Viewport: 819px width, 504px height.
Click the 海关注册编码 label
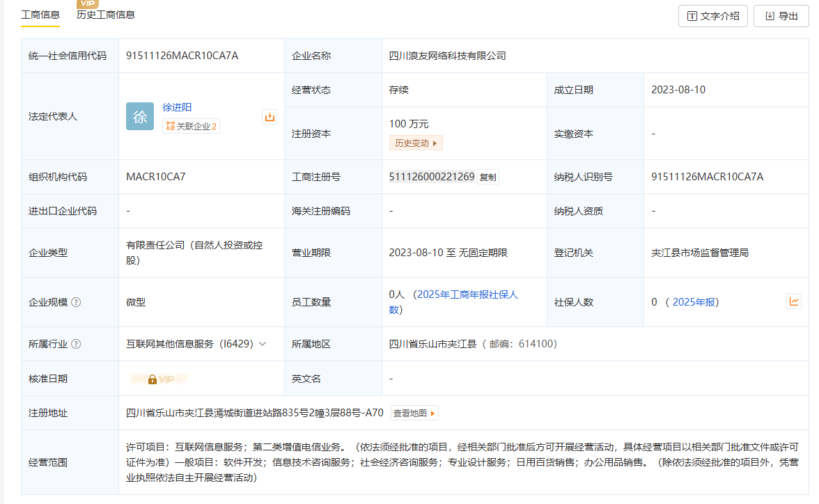(320, 211)
